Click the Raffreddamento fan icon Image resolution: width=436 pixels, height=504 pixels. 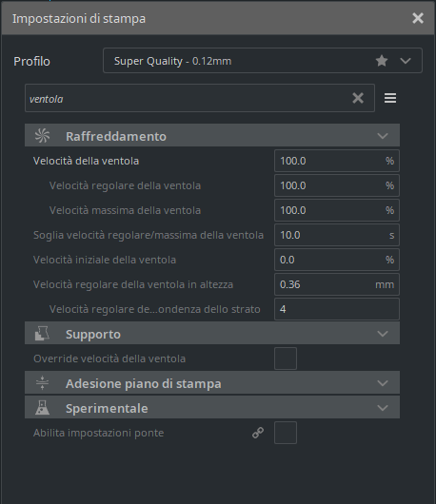pyautogui.click(x=42, y=136)
